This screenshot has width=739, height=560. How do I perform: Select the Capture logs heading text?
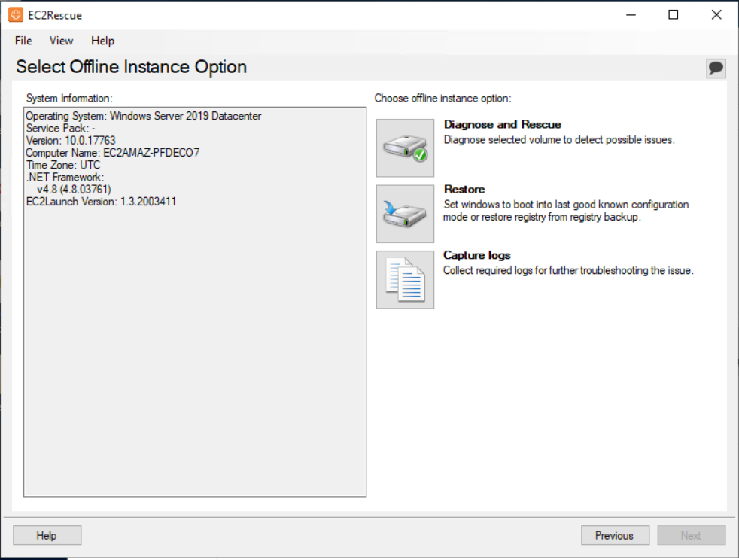[476, 255]
